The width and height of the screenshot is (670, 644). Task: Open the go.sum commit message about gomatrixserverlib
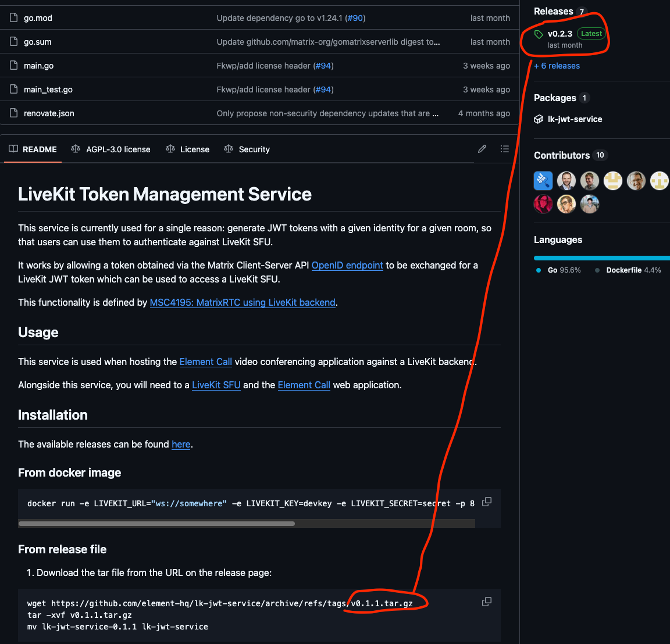click(x=328, y=42)
